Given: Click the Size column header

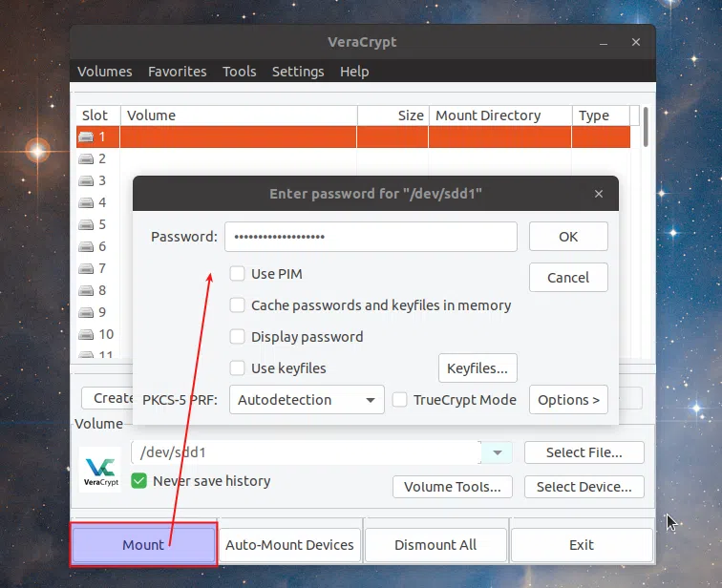Looking at the screenshot, I should point(393,115).
